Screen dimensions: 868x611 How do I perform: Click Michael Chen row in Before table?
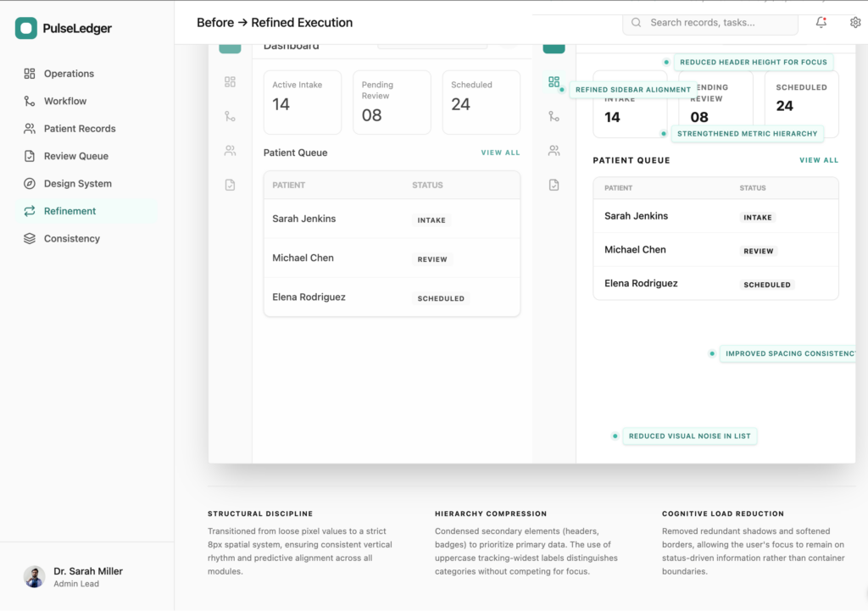[x=392, y=258]
